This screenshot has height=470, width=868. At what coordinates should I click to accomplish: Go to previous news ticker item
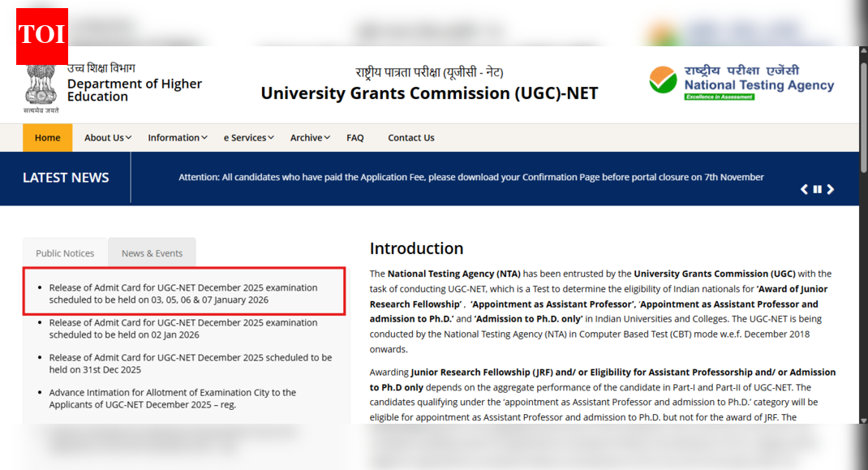[804, 189]
